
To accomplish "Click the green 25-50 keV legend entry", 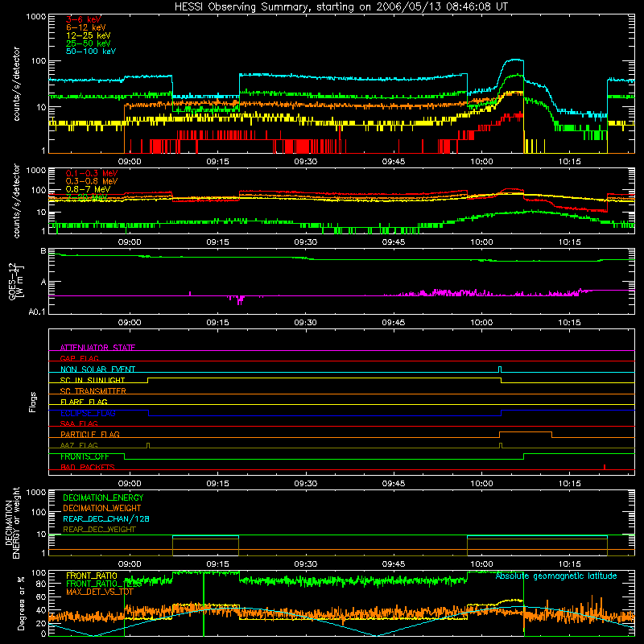I will point(89,43).
